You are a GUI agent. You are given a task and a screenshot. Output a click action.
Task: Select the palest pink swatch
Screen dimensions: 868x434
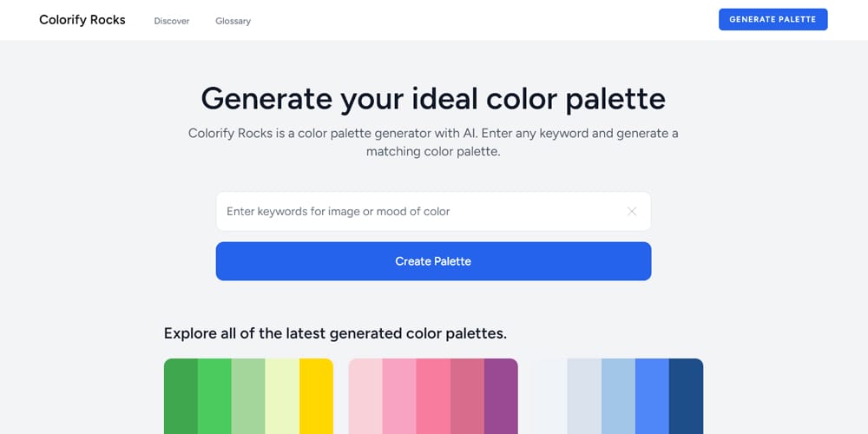(365, 397)
